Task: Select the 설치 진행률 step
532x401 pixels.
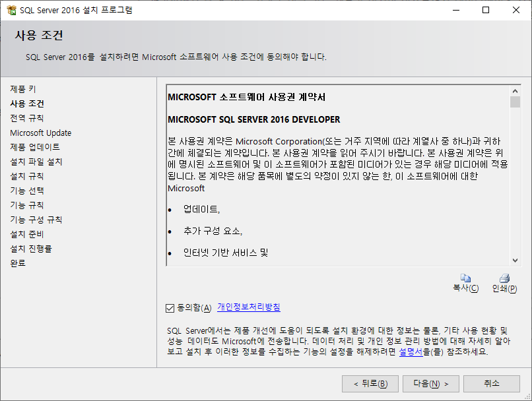Action: click(31, 249)
